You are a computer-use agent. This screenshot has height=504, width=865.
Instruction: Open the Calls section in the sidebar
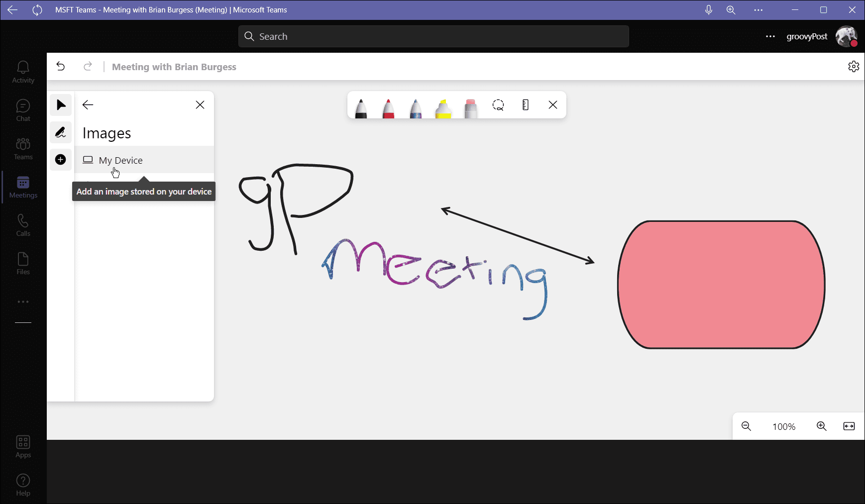click(23, 224)
